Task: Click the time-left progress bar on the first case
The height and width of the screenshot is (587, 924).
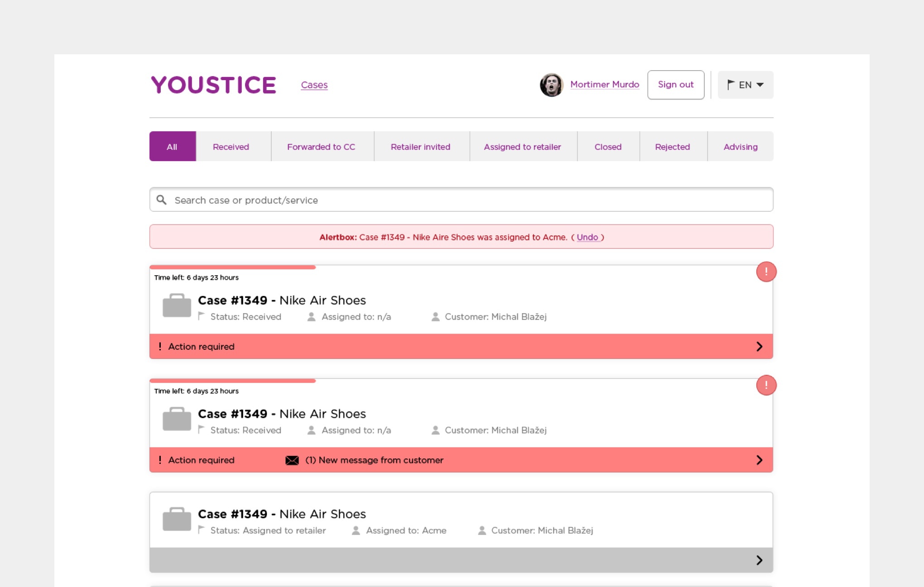Action: (x=233, y=267)
